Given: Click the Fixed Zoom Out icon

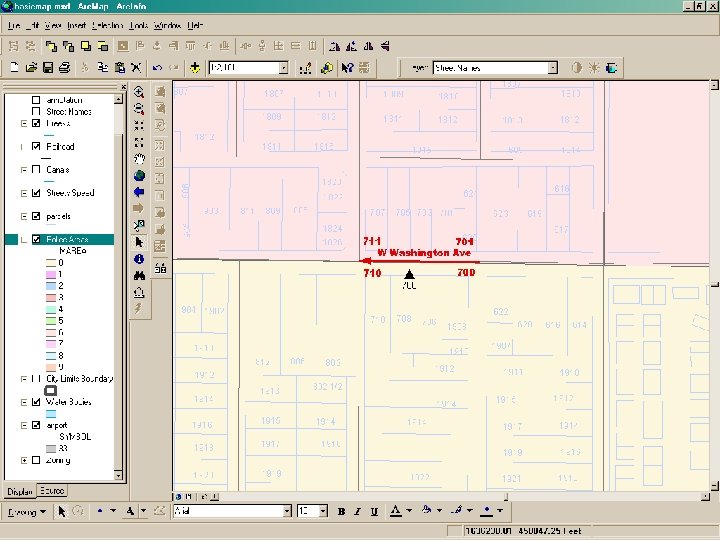Looking at the screenshot, I should tap(139, 142).
